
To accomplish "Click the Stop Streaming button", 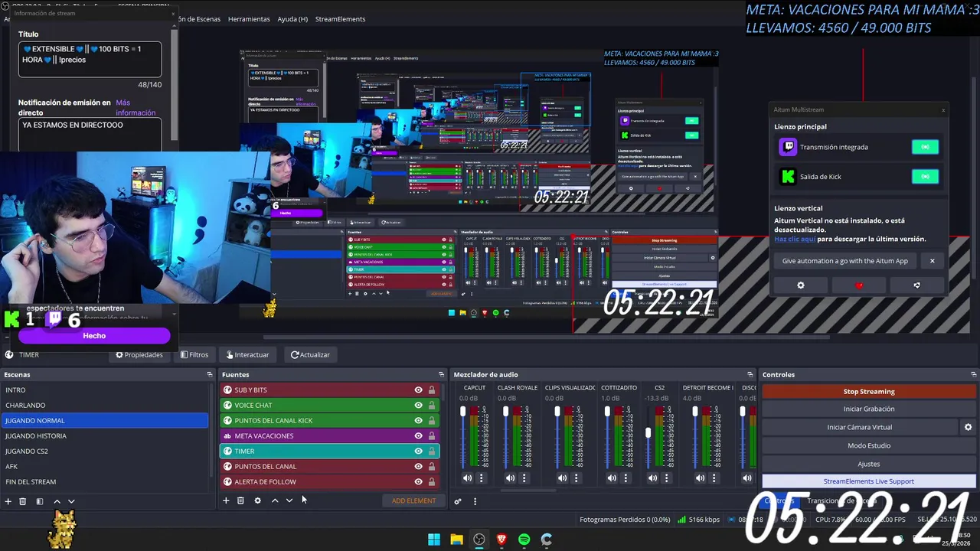I will click(x=869, y=391).
